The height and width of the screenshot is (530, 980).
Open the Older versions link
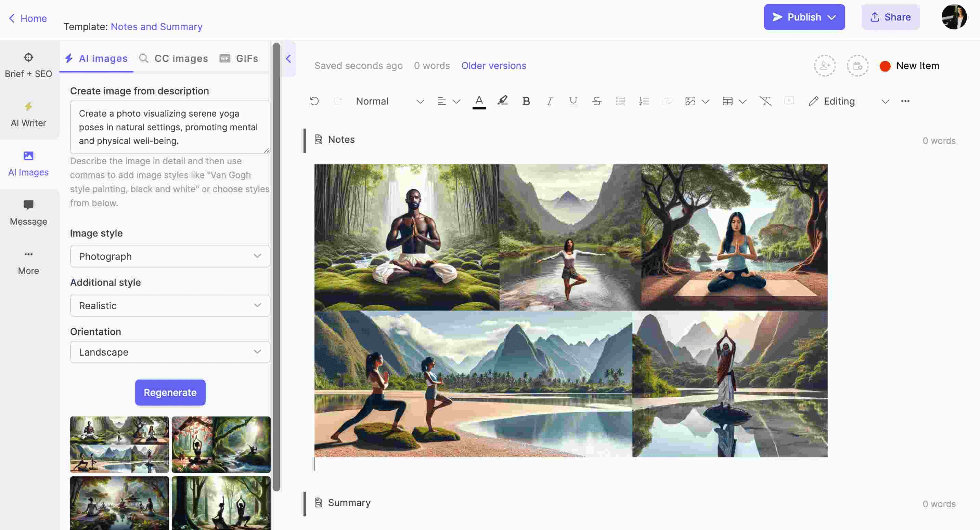(493, 66)
